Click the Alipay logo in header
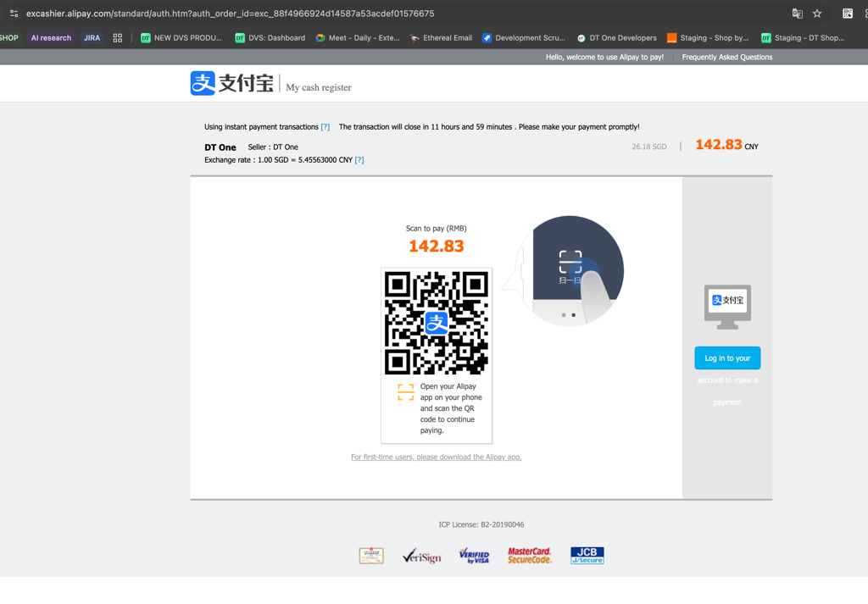This screenshot has width=868, height=604. click(x=232, y=83)
